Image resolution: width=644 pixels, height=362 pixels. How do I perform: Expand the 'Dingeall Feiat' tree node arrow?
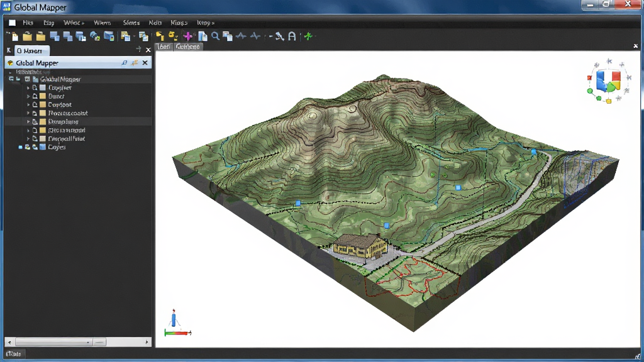tap(28, 139)
